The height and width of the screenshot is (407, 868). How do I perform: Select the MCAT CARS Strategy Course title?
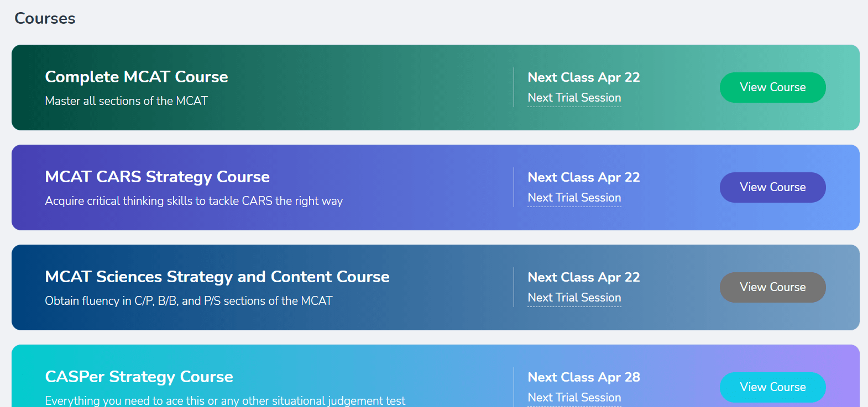point(157,177)
